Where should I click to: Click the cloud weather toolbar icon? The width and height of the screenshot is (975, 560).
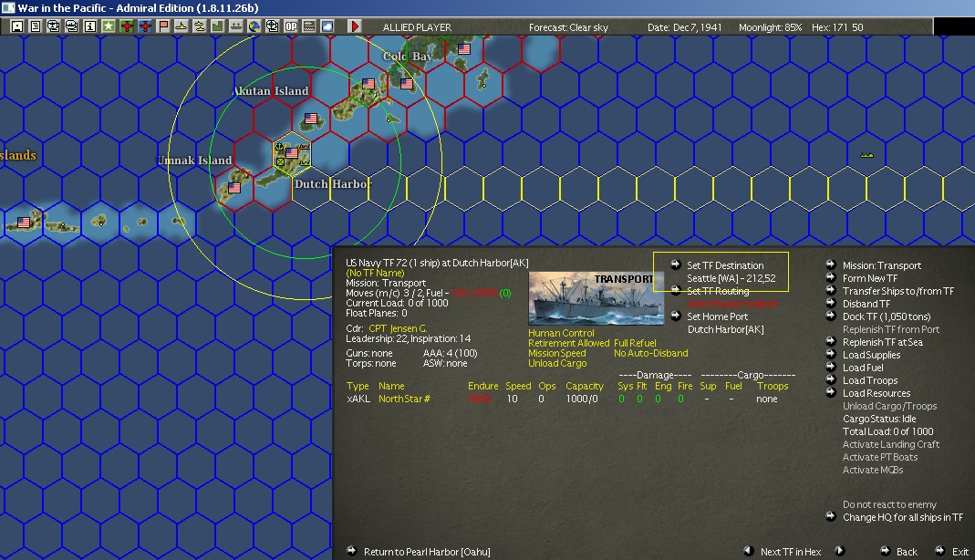tap(327, 26)
